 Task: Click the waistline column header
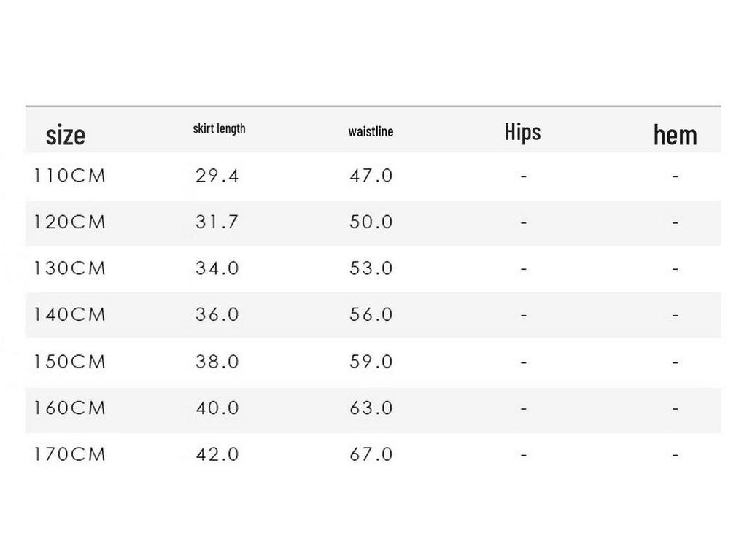[x=371, y=131]
